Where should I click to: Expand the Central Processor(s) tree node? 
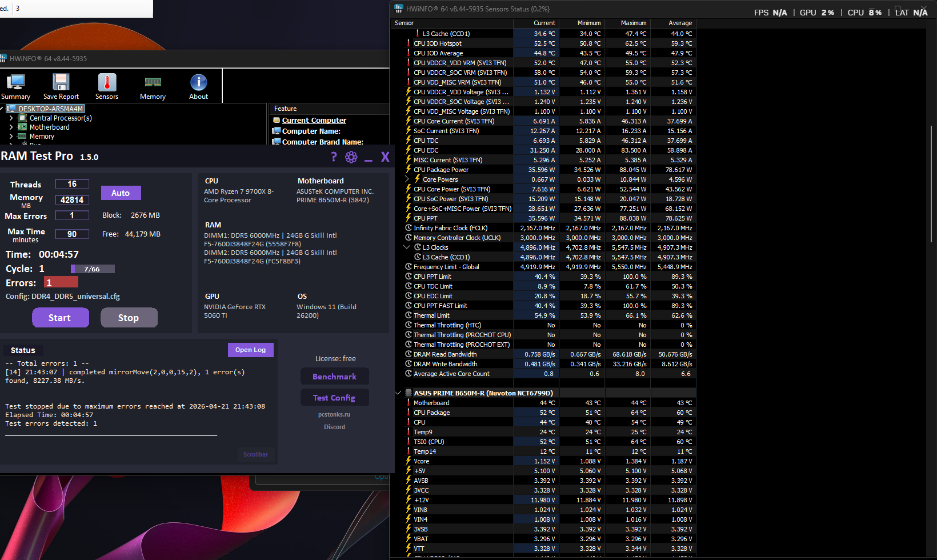click(x=11, y=118)
